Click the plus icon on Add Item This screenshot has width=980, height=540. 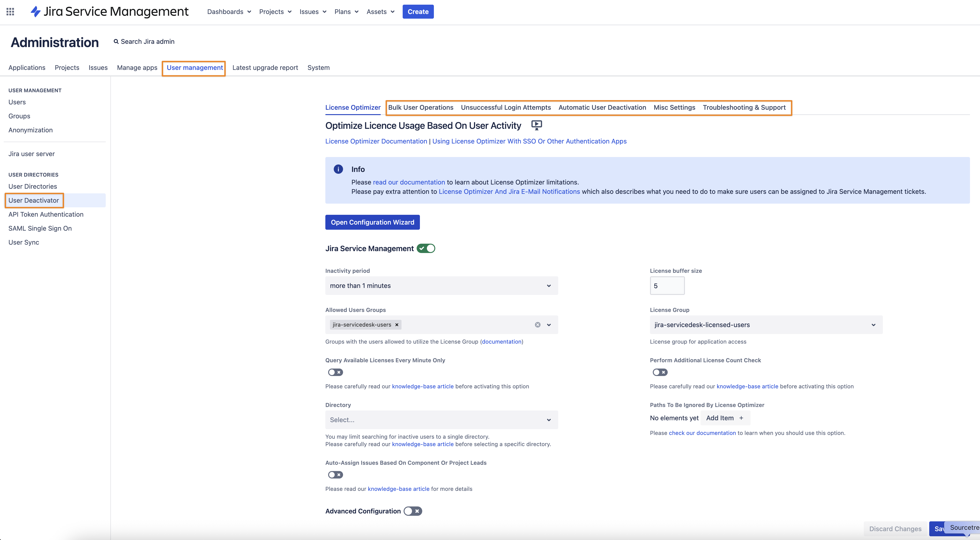[741, 418]
